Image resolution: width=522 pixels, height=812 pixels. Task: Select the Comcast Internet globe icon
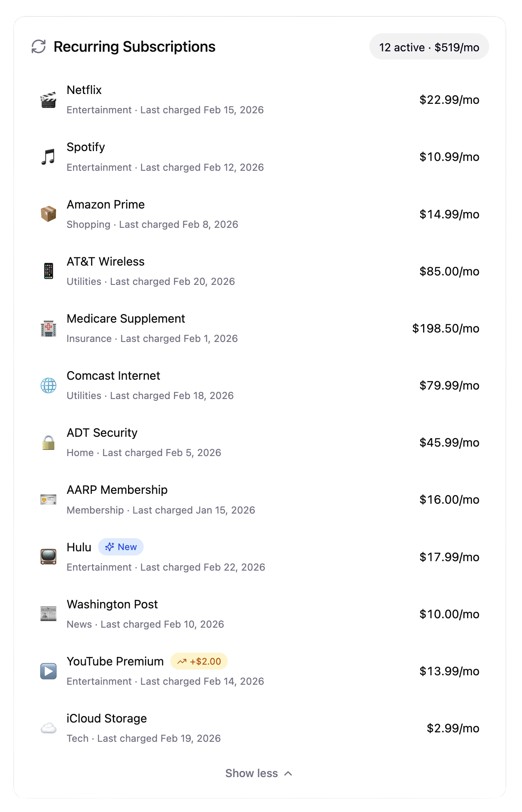click(x=48, y=385)
